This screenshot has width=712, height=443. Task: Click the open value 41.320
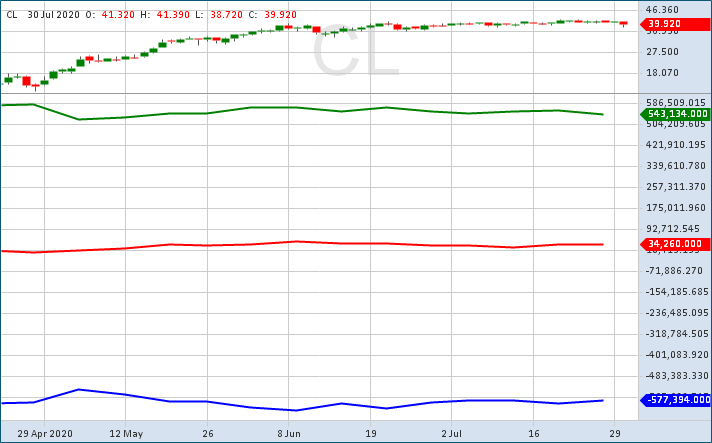118,15
